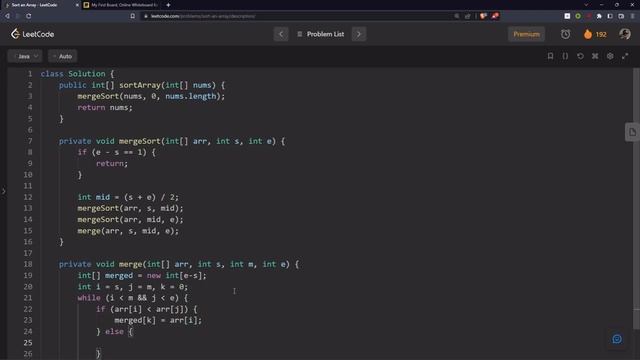The height and width of the screenshot is (360, 640).
Task: Click the zoom magnifier in address bar
Action: [x=456, y=16]
